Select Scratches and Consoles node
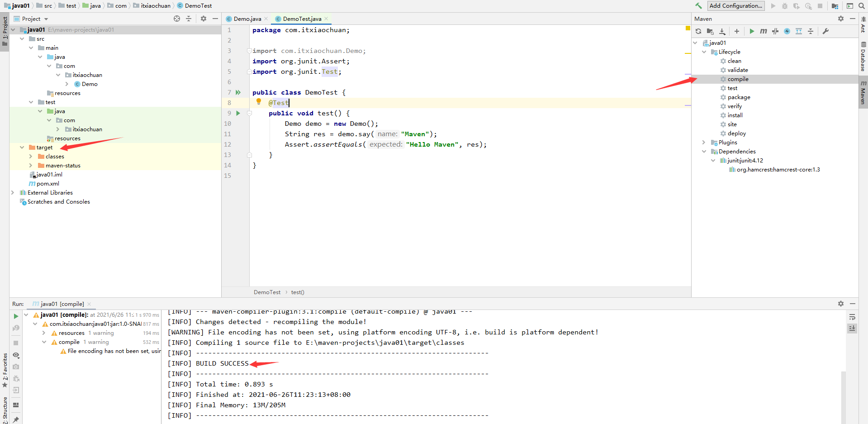 [x=58, y=202]
